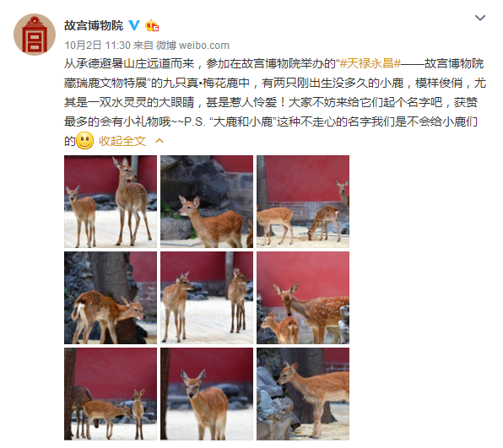
Task: Click the smiley face emoji
Action: [84, 140]
